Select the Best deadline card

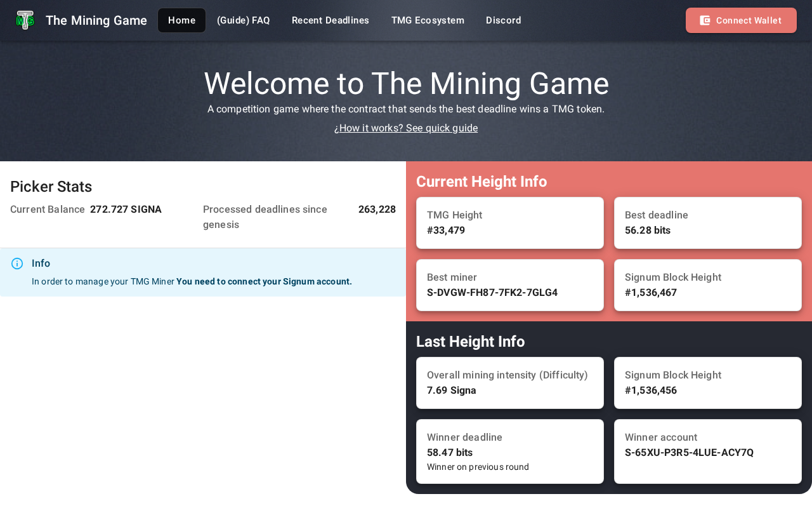[708, 223]
